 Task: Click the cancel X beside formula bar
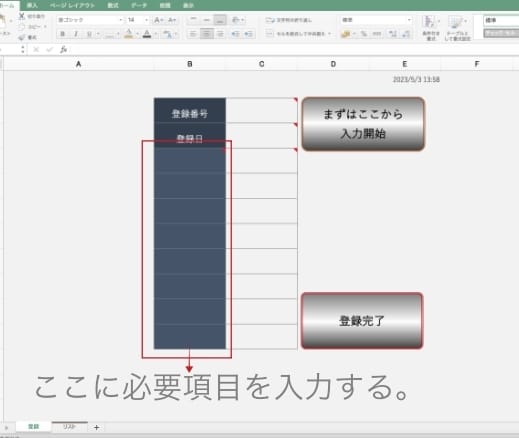coord(36,50)
